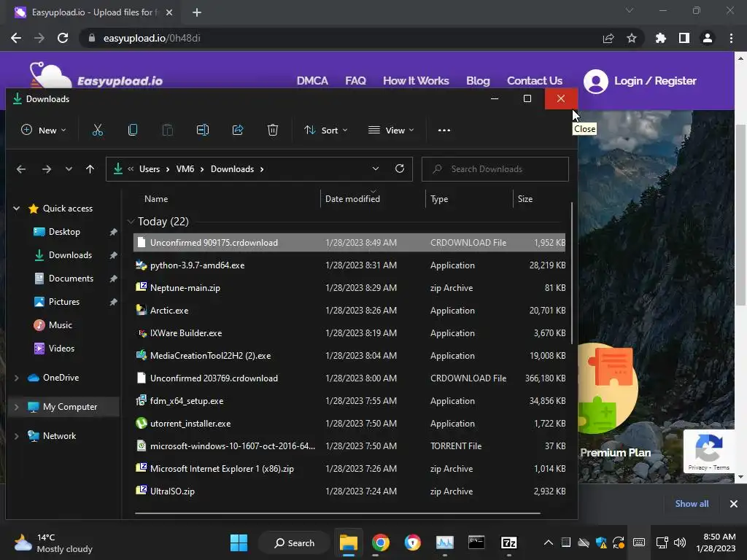Open the command prompt taskbar icon
Screen dimensions: 747x560
point(476,542)
